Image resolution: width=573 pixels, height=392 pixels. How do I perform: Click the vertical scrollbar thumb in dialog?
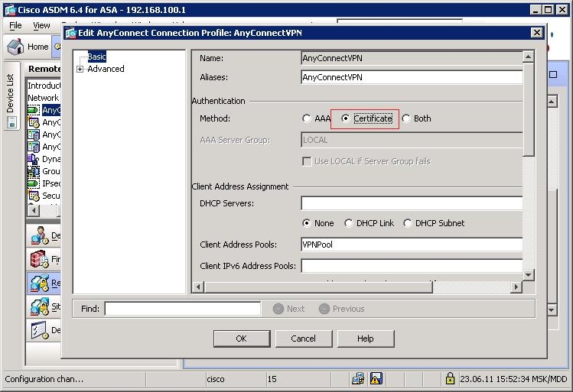[528, 109]
